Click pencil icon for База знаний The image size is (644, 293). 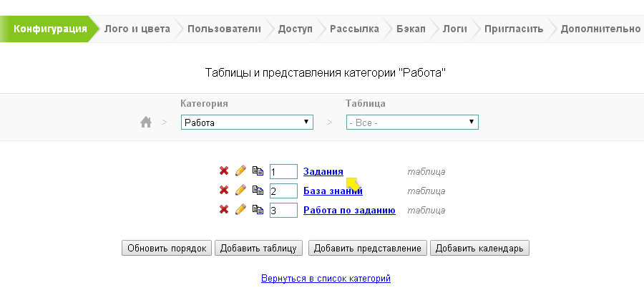(240, 191)
